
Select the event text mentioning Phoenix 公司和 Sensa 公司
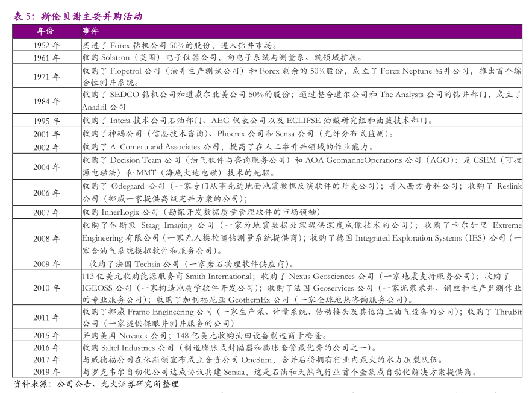click(238, 134)
